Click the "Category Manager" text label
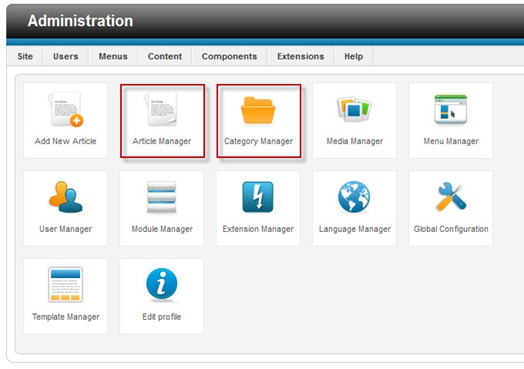 coord(258,141)
